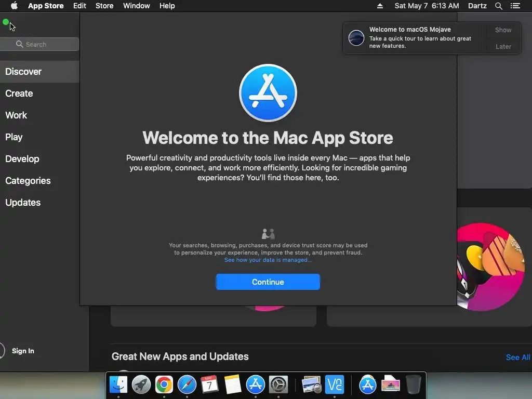Open See how your data is managed link
532x399 pixels.
pos(268,260)
